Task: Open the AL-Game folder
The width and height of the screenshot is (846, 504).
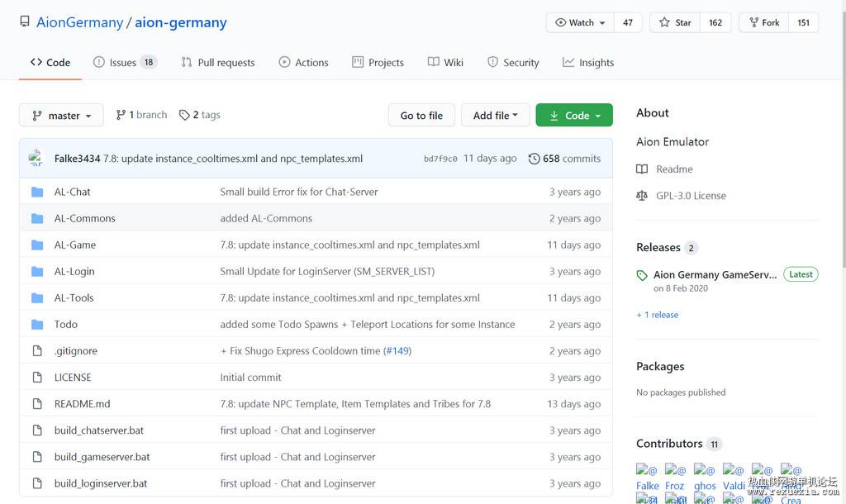Action: [75, 245]
